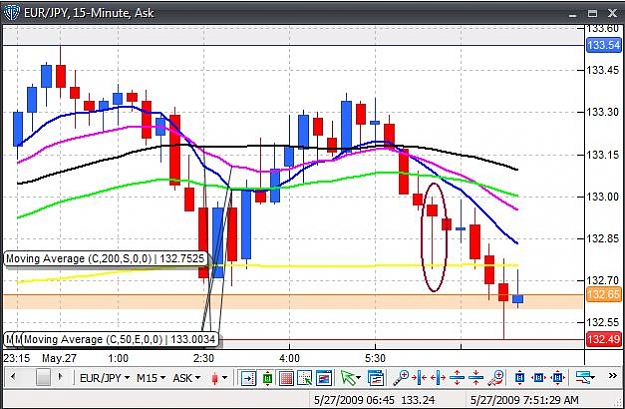
Task: Open the ASK price type dropdown
Action: click(x=186, y=378)
